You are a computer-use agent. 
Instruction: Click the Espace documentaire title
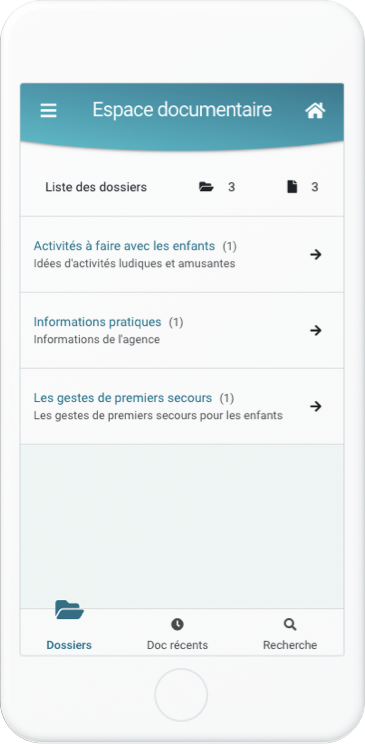(x=182, y=110)
